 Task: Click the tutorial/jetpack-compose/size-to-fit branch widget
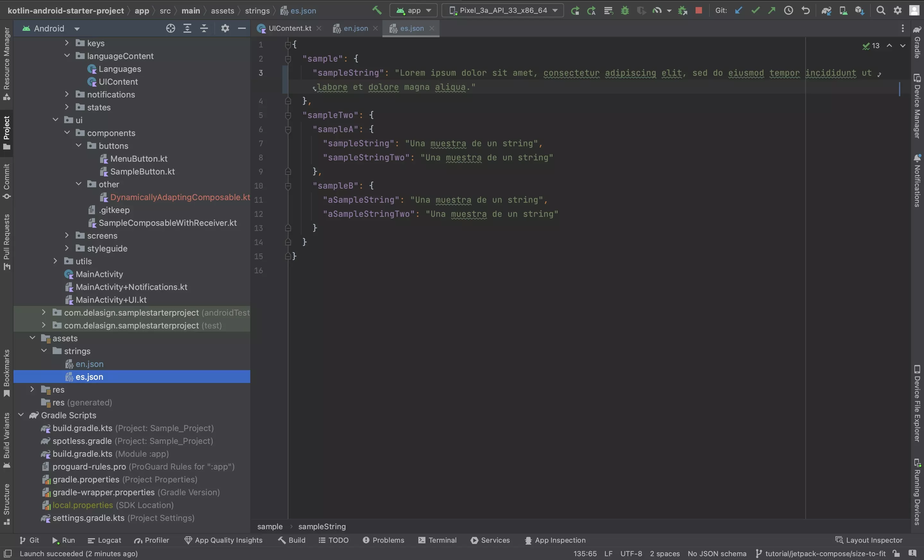point(820,554)
